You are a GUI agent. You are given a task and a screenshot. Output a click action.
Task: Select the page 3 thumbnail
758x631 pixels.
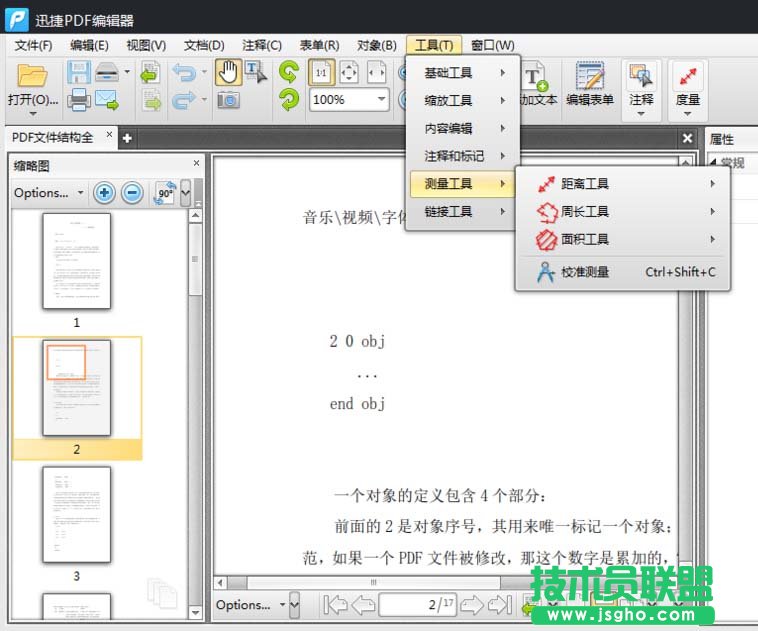pyautogui.click(x=76, y=514)
